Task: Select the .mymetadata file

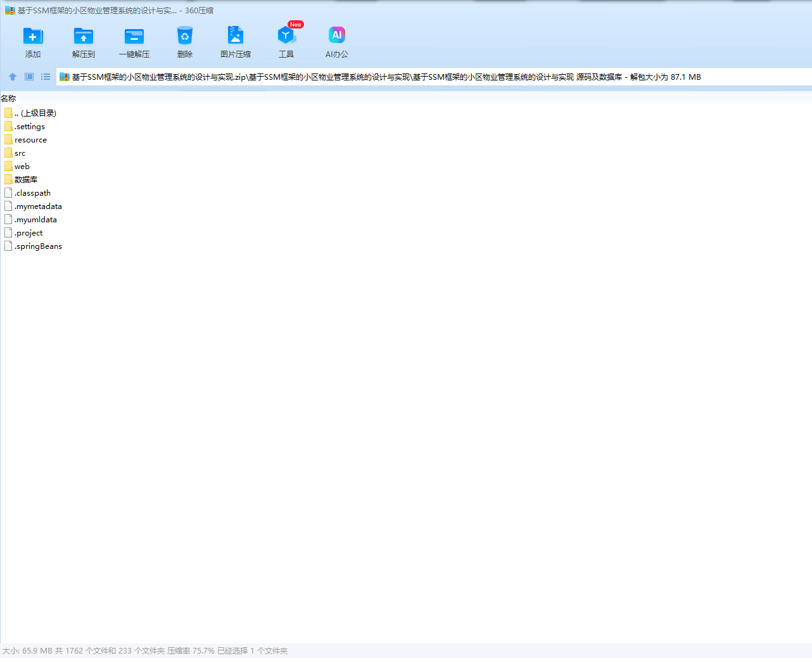Action: [x=33, y=206]
